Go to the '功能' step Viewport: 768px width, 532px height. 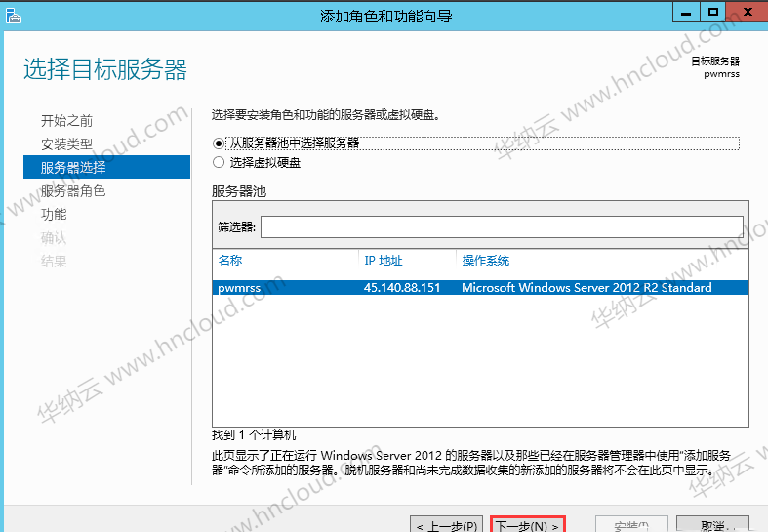(x=54, y=214)
